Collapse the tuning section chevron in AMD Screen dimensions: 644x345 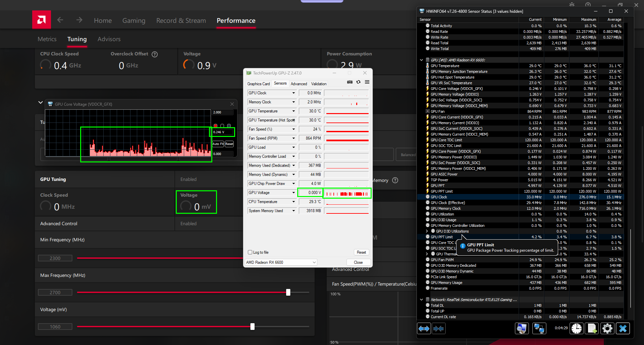(41, 102)
